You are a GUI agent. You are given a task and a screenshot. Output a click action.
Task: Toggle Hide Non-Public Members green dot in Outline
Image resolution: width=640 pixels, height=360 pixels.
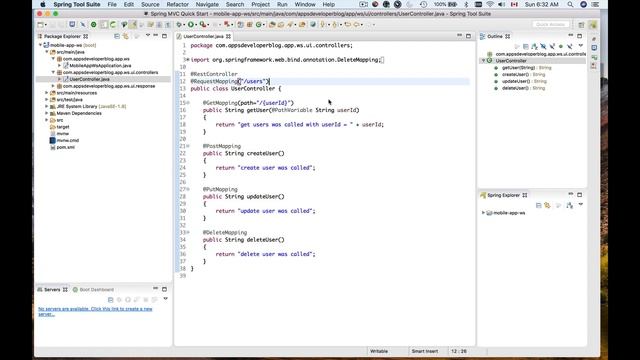click(x=561, y=47)
